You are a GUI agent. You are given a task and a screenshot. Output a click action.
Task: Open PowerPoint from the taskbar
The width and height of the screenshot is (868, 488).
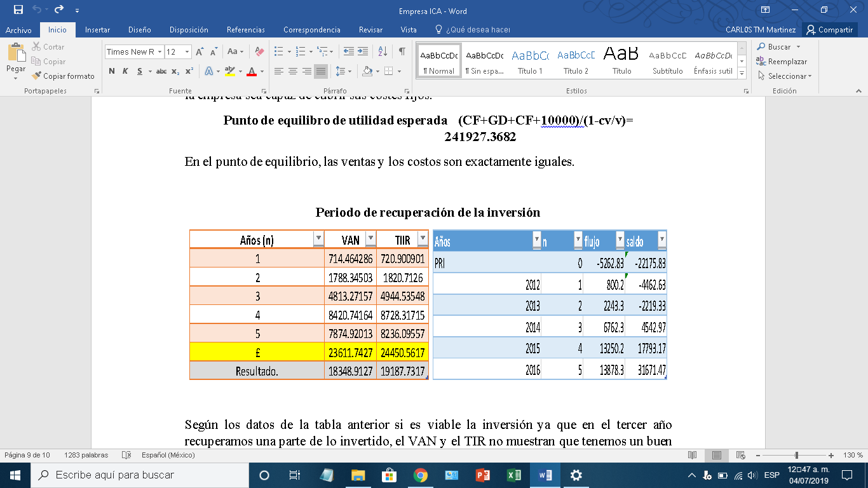click(482, 475)
